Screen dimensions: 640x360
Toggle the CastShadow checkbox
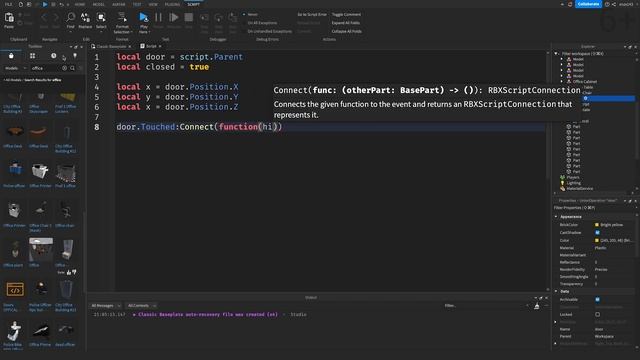(x=597, y=232)
